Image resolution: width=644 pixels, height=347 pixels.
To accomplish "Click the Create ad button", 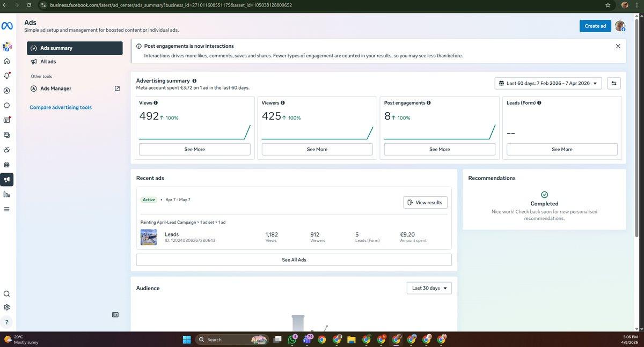I will click(x=595, y=26).
